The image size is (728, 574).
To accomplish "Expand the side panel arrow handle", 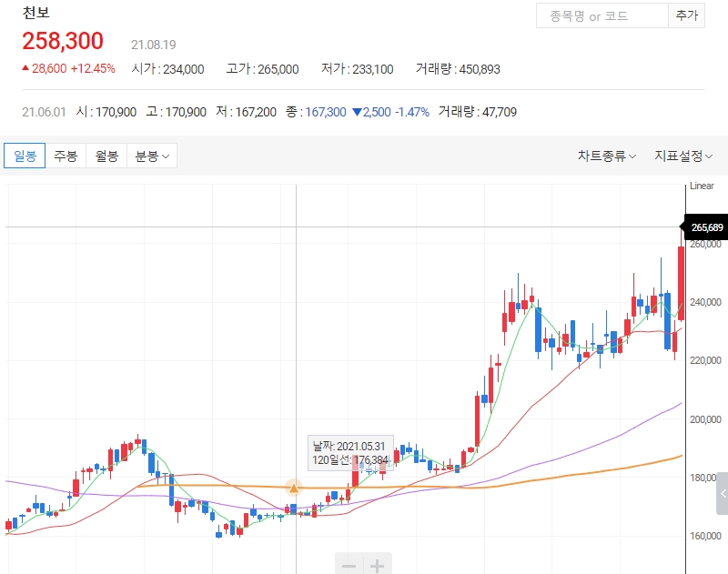I will [723, 493].
